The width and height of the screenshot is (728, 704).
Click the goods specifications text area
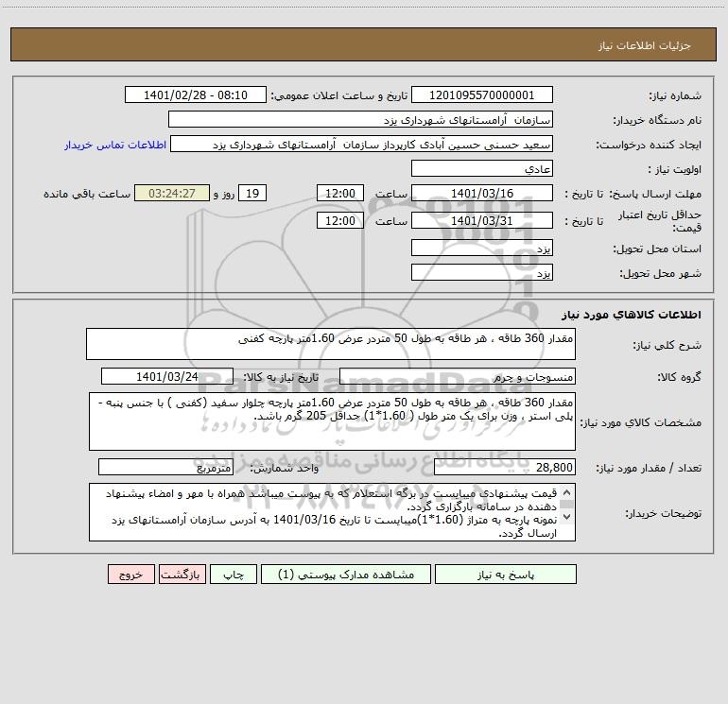(332, 421)
